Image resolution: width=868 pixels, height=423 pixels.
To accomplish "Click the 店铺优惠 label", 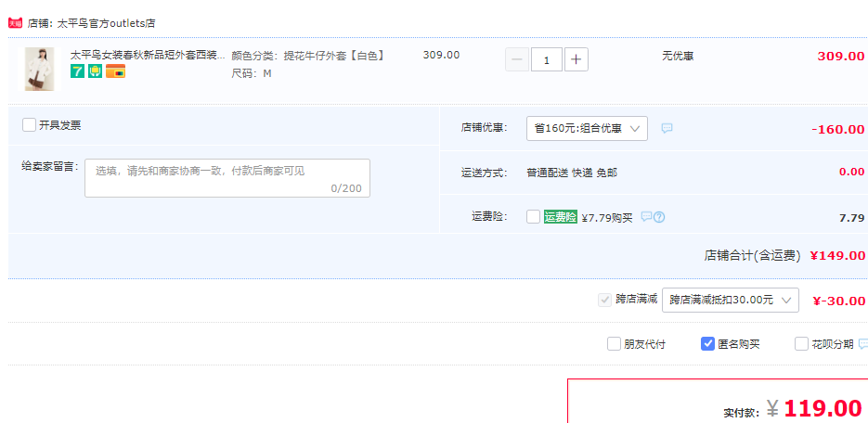I will pos(485,128).
